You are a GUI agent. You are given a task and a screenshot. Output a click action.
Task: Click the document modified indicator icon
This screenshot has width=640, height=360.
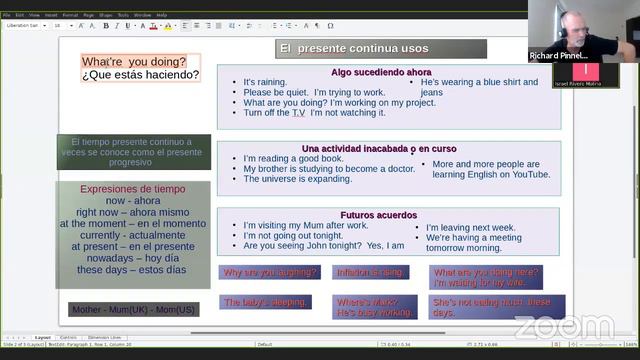click(556, 344)
